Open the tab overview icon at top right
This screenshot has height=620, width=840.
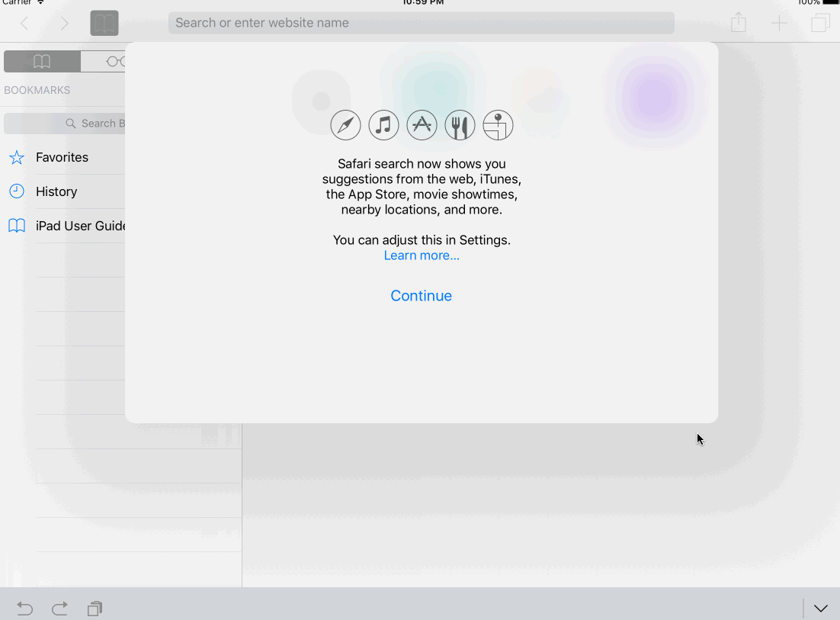point(820,23)
